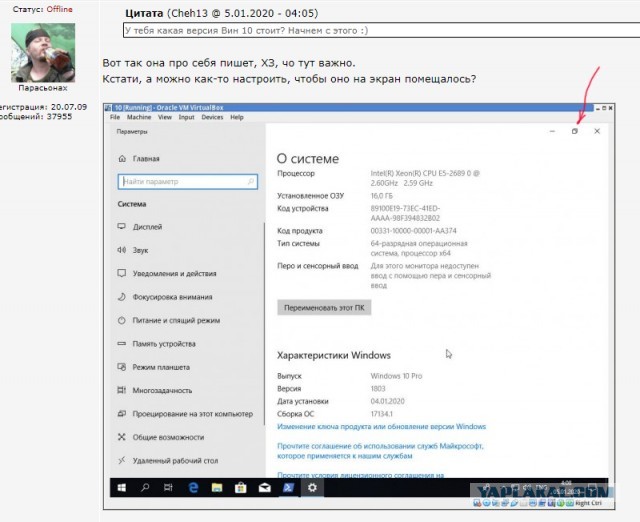Viewport: 640px width, 522px height.
Task: Select OS build value 17134.1
Action: 382,414
